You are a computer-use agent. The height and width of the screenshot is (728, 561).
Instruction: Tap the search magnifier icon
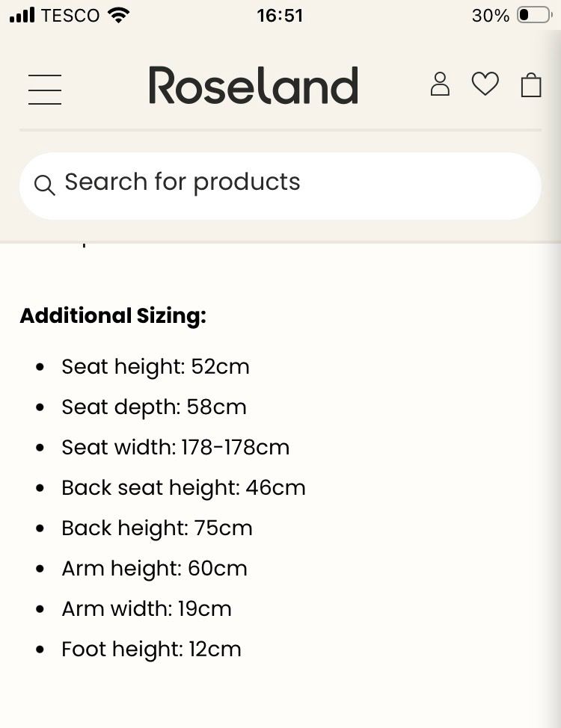(x=45, y=185)
